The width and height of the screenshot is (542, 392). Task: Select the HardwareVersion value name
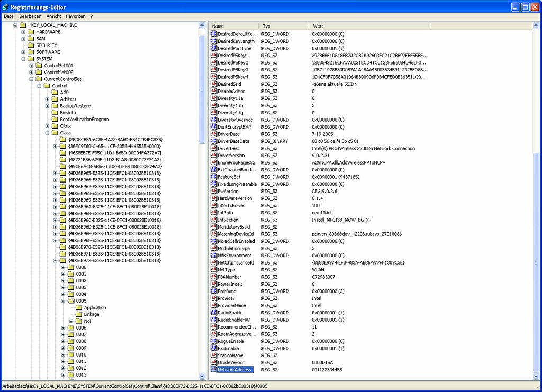(x=234, y=198)
